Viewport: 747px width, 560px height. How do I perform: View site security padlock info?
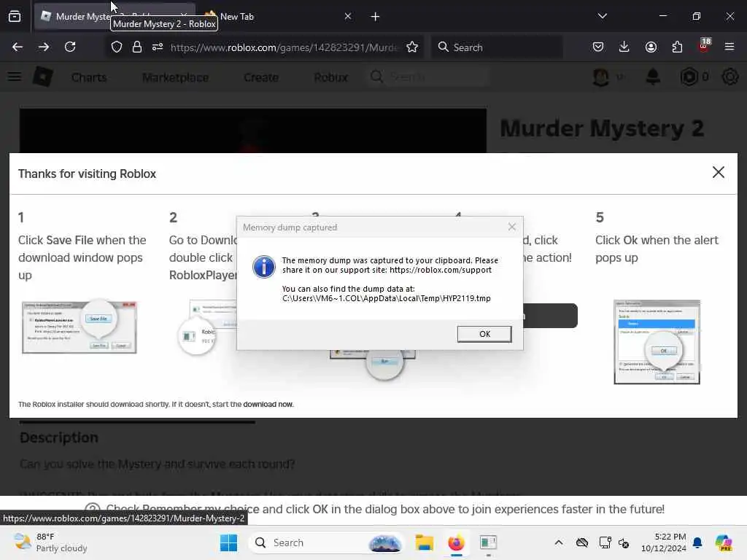coord(136,47)
